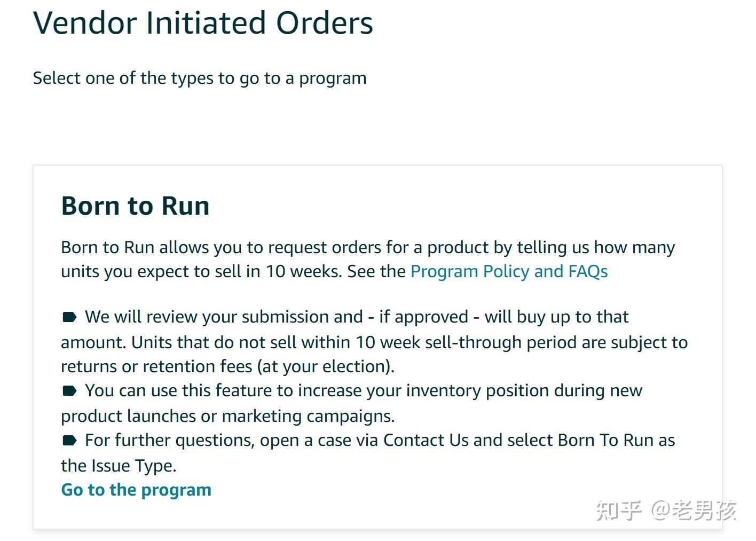
Task: Click the @老男孩 watermark username
Action: [694, 510]
